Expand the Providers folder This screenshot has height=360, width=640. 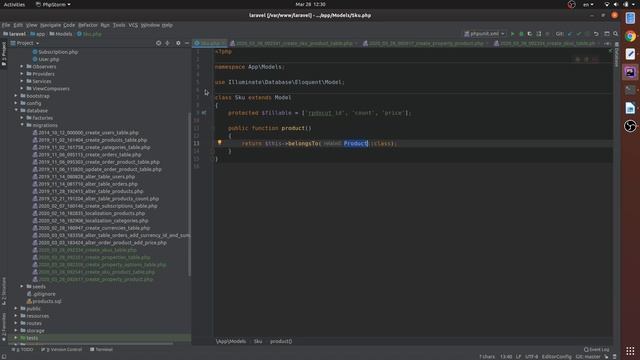22,73
